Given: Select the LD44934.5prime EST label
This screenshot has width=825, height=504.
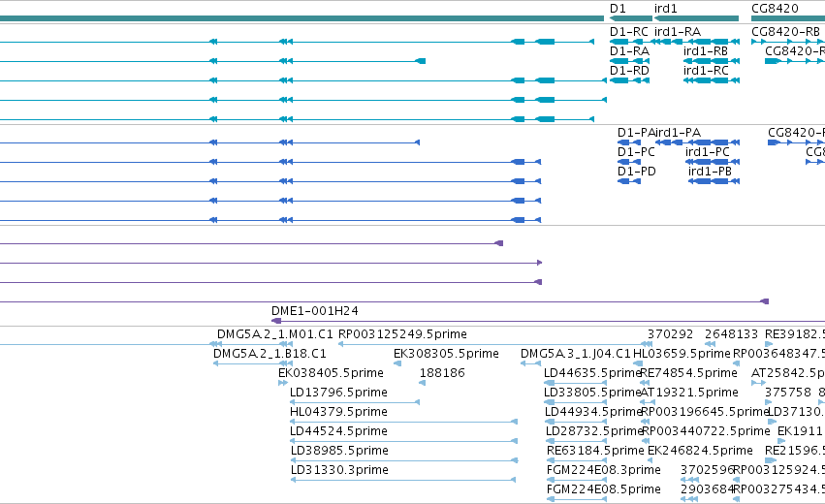Looking at the screenshot, I should point(593,412).
